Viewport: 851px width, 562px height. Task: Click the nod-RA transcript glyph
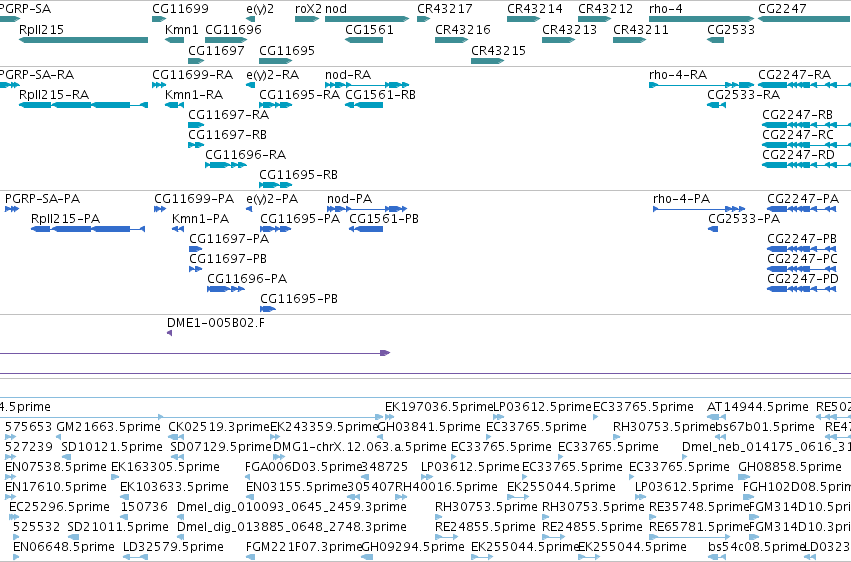click(367, 85)
